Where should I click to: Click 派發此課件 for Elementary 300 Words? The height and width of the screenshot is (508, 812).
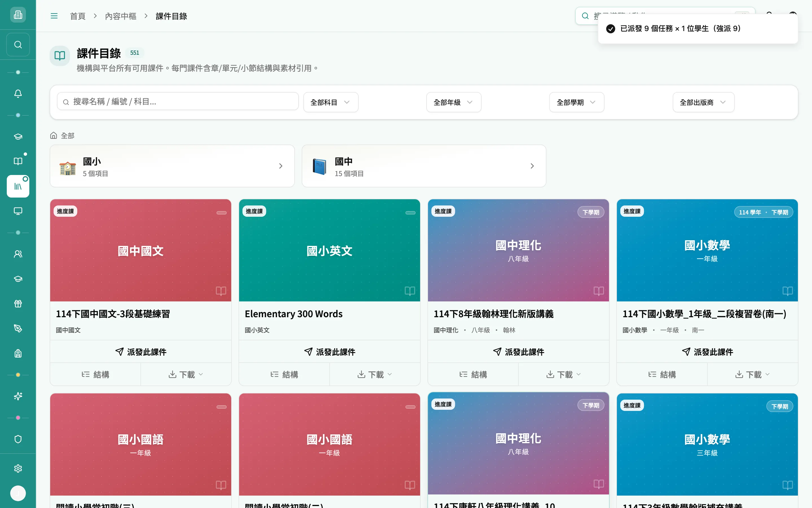330,352
